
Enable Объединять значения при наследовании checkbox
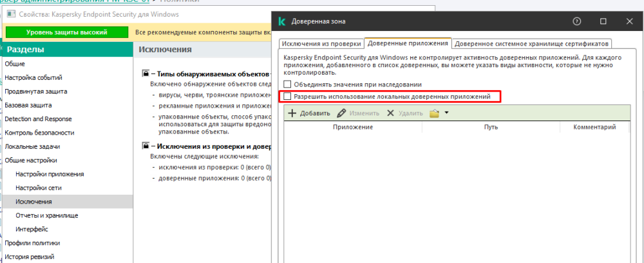287,84
